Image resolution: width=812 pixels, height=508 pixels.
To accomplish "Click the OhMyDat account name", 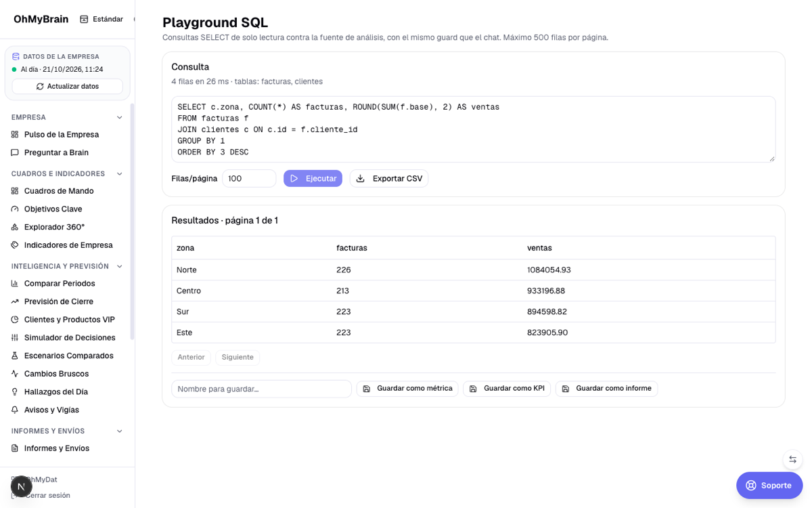I will click(x=42, y=480).
